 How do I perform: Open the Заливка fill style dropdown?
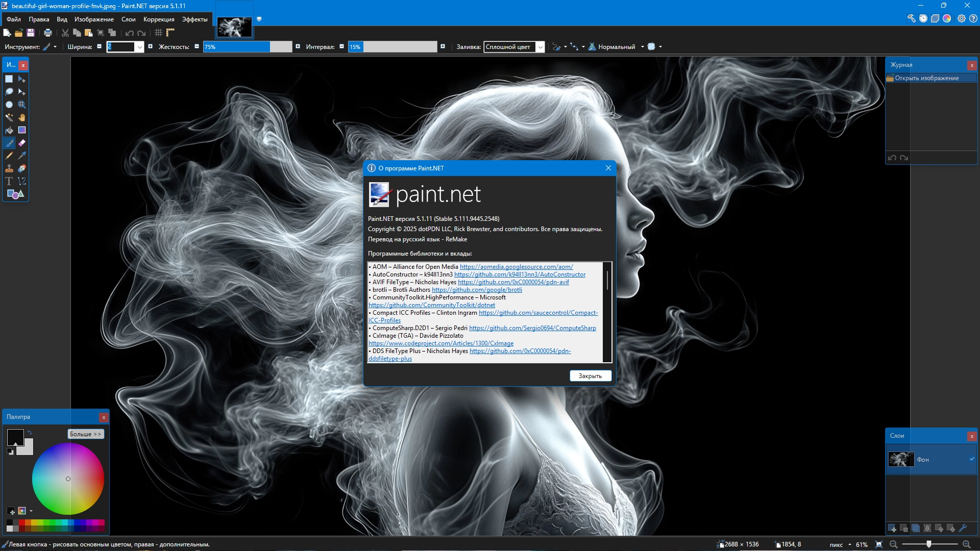pos(540,47)
